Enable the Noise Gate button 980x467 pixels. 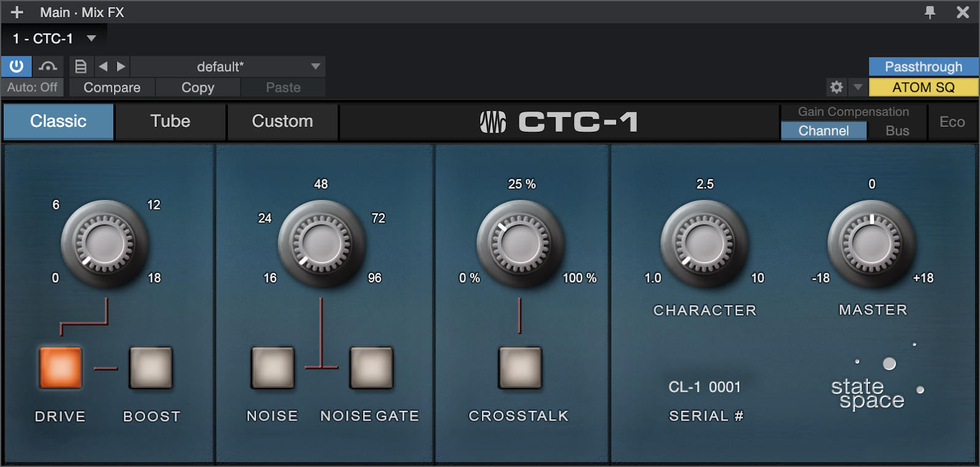pyautogui.click(x=371, y=368)
